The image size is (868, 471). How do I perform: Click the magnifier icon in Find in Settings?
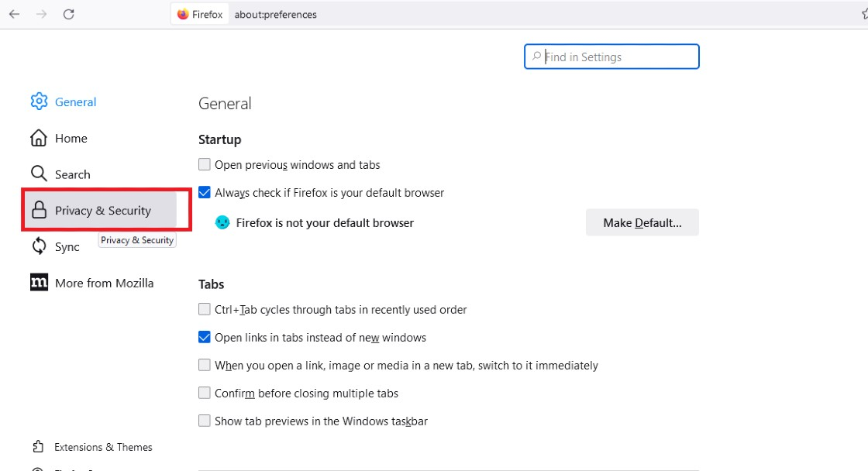536,57
